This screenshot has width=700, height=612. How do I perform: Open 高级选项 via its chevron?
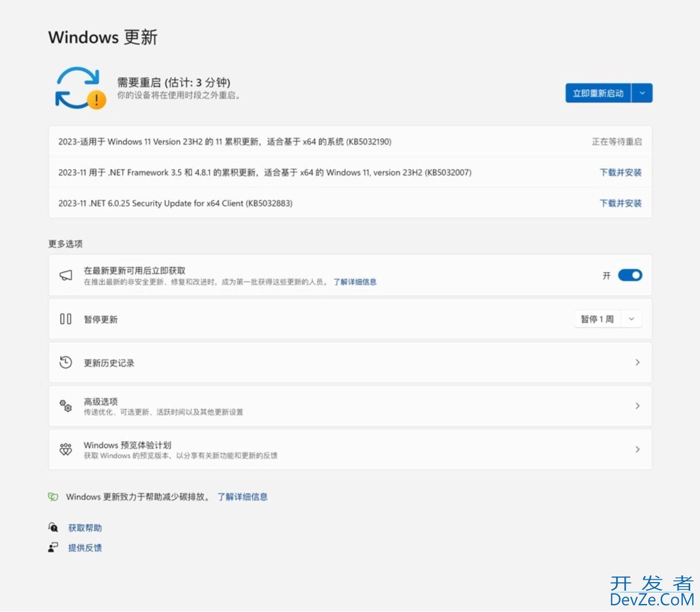point(637,406)
